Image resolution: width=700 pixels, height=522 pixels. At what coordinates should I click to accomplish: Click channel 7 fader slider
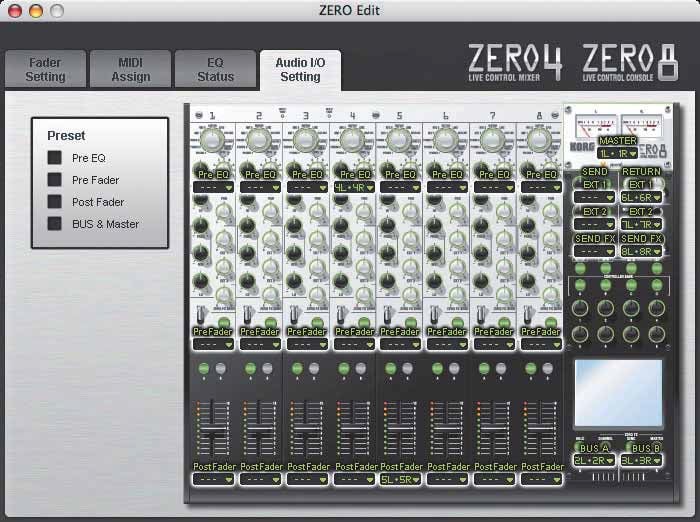click(493, 430)
